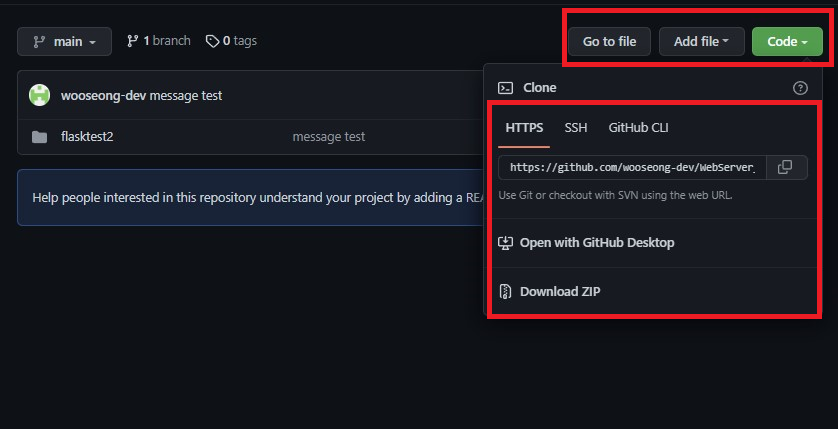Expand the Add file dropdown
The width and height of the screenshot is (838, 429).
click(x=701, y=41)
